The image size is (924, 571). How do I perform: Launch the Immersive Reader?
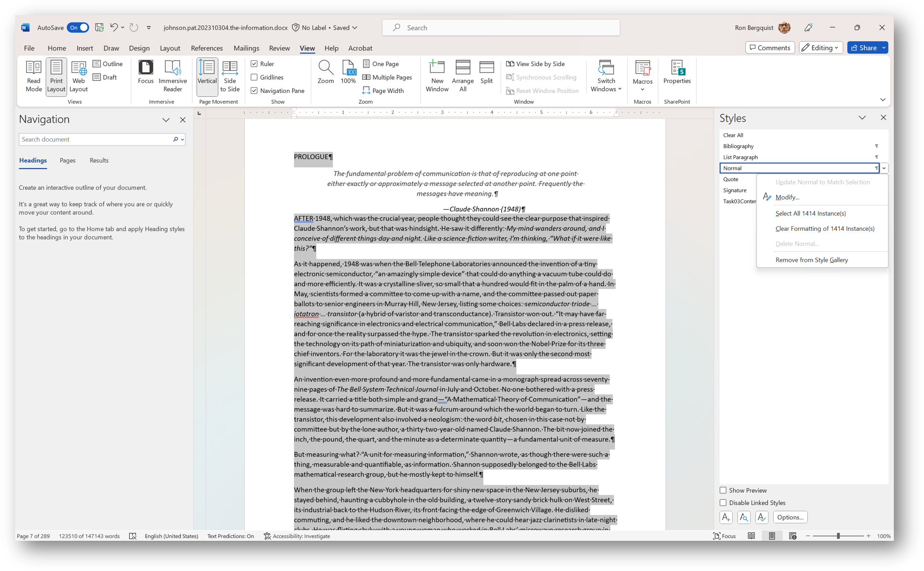click(x=173, y=75)
